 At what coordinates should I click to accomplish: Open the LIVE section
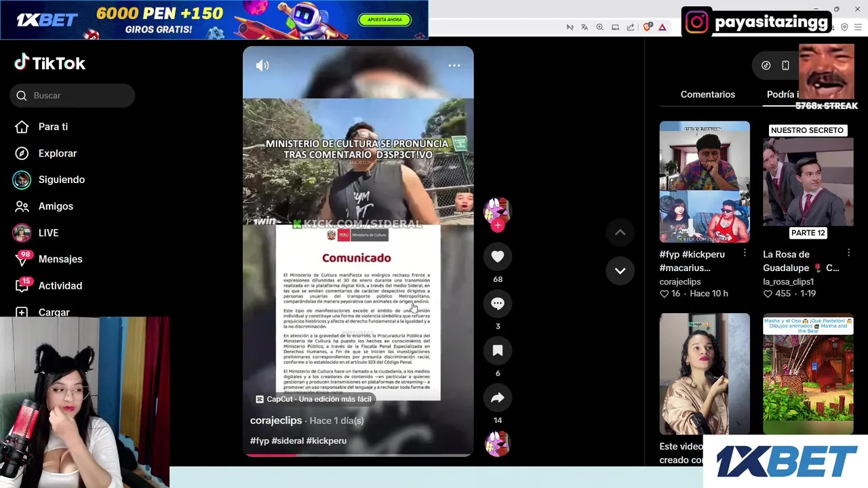48,232
